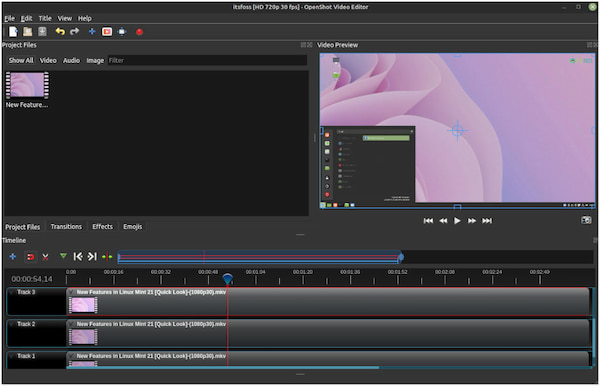This screenshot has height=386, width=600.
Task: Click the 00:01:04 mark on timeline ruler
Action: 255,272
